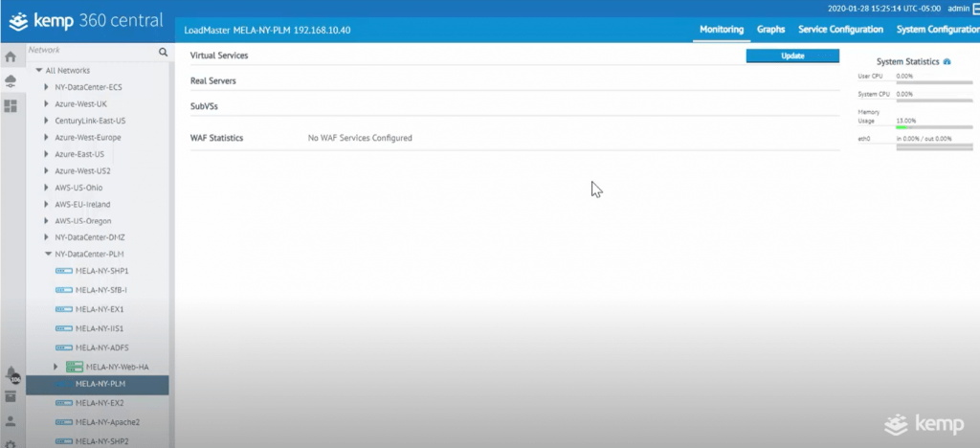This screenshot has height=448, width=980.
Task: Click the device icon for MELA-NY-EX1
Action: 64,309
